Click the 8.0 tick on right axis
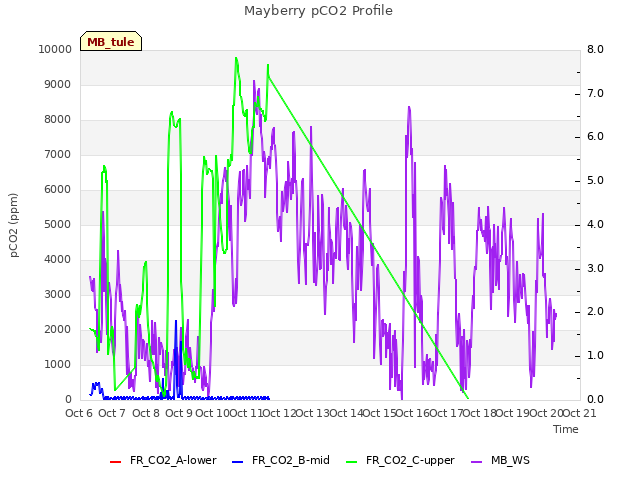This screenshot has height=480, width=640. tap(595, 49)
